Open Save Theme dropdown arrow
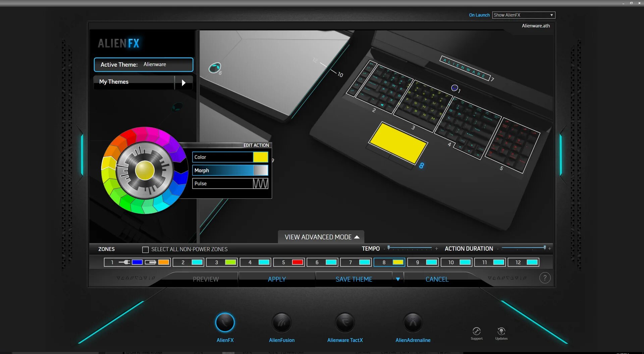 [398, 279]
